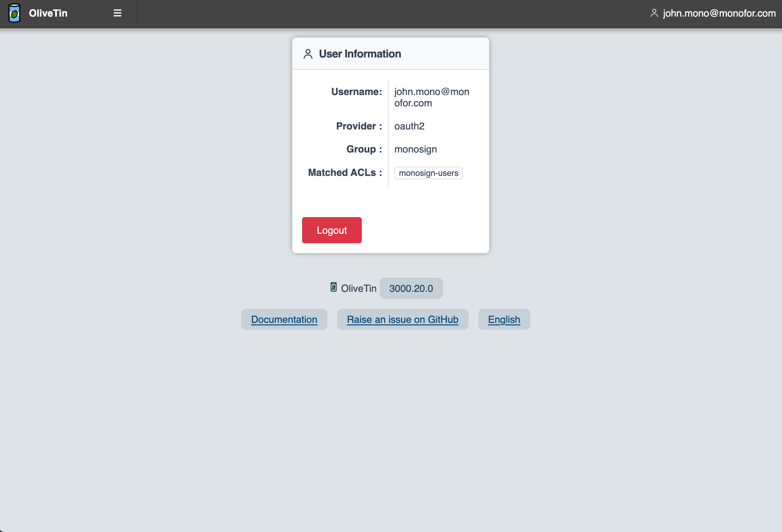The width and height of the screenshot is (782, 532).
Task: Click the OliveTin logo icon in header
Action: (14, 13)
